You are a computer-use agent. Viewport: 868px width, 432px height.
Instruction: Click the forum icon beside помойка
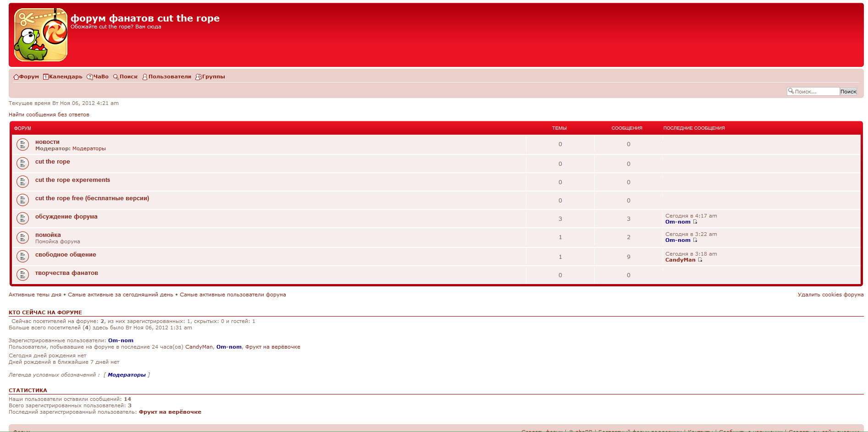(22, 237)
